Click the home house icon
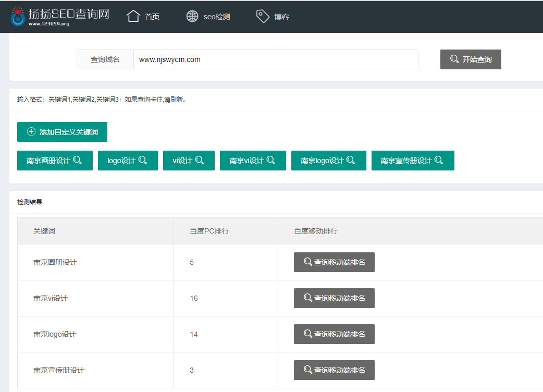The width and height of the screenshot is (543, 392). tap(133, 16)
